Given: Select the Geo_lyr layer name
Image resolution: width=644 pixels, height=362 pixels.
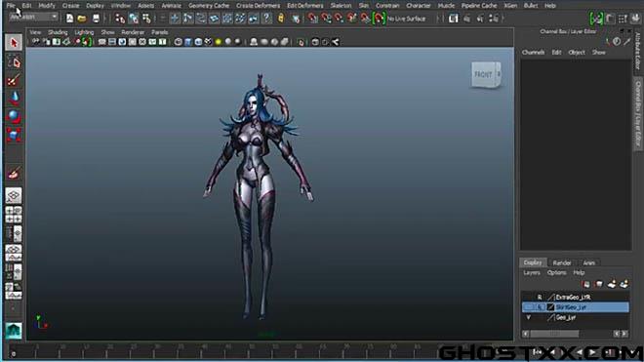Looking at the screenshot, I should [x=566, y=318].
